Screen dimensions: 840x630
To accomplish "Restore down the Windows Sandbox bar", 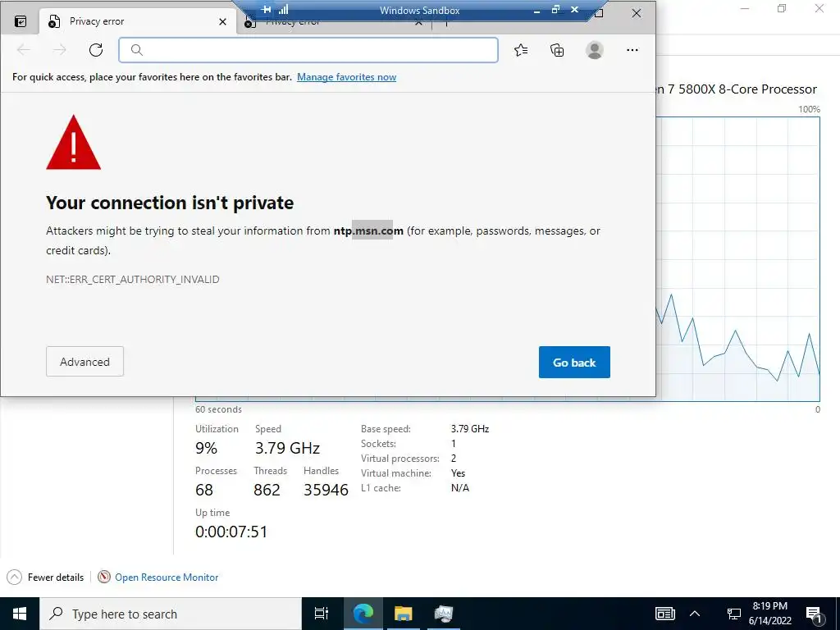I will pos(555,9).
